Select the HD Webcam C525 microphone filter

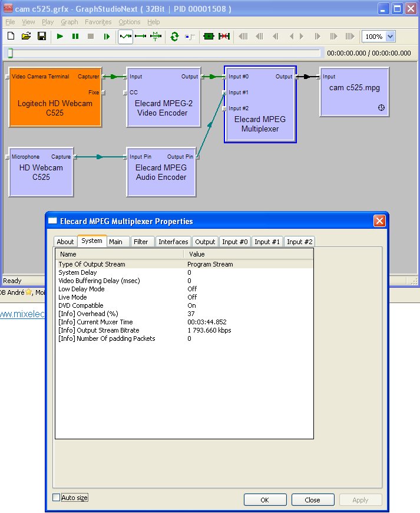tap(41, 172)
